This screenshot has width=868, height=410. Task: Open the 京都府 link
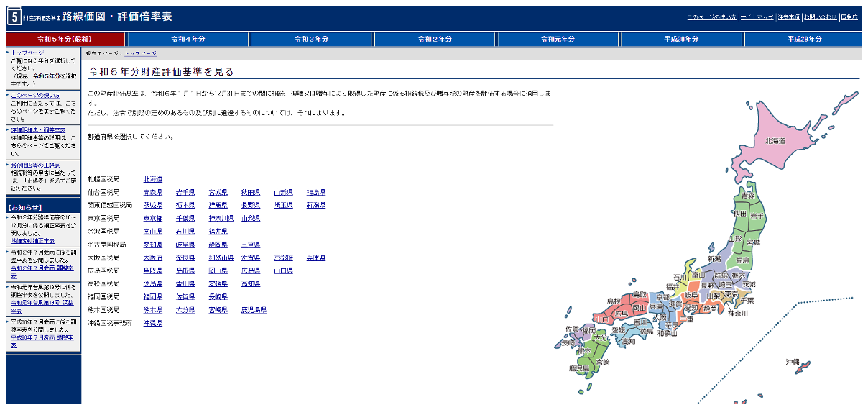tap(283, 258)
